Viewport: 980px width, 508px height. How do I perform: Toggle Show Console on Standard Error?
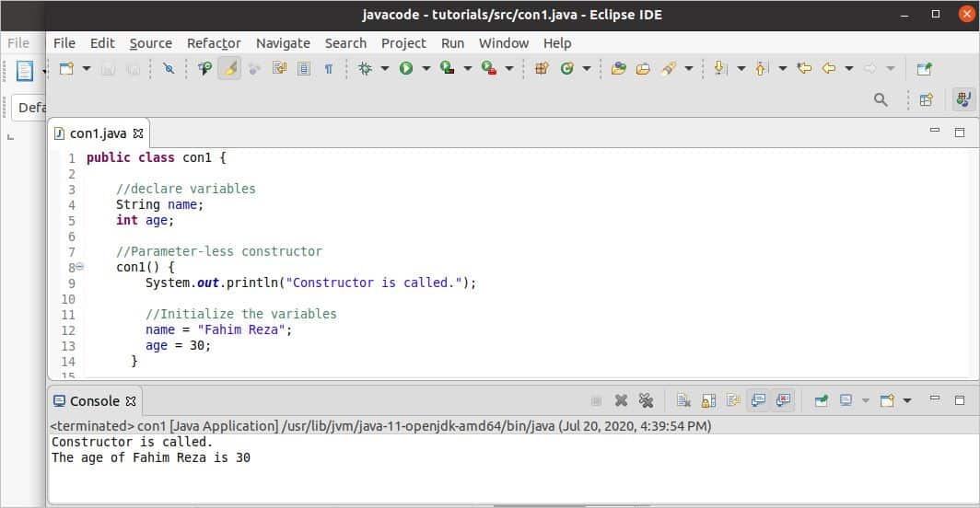click(783, 400)
